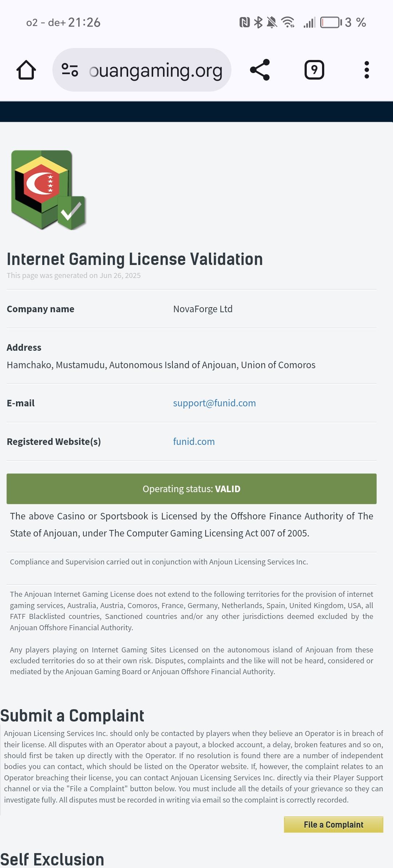Tap the Internet Gaming License Validation heading

click(x=135, y=260)
